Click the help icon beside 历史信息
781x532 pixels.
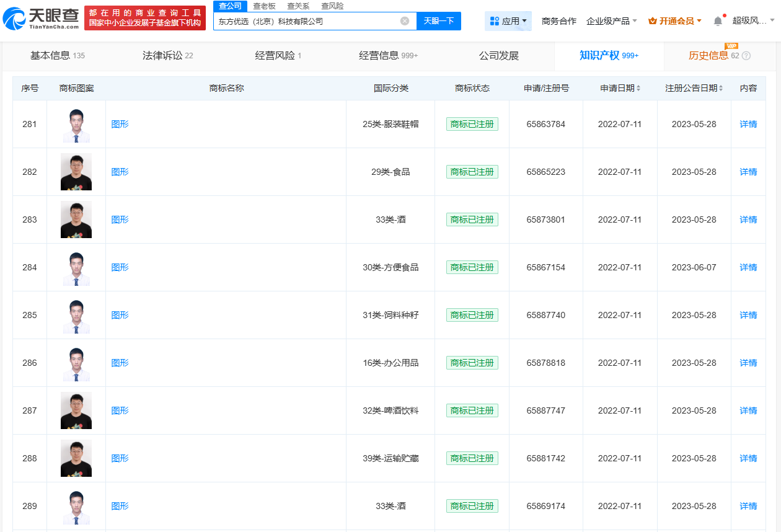[746, 56]
